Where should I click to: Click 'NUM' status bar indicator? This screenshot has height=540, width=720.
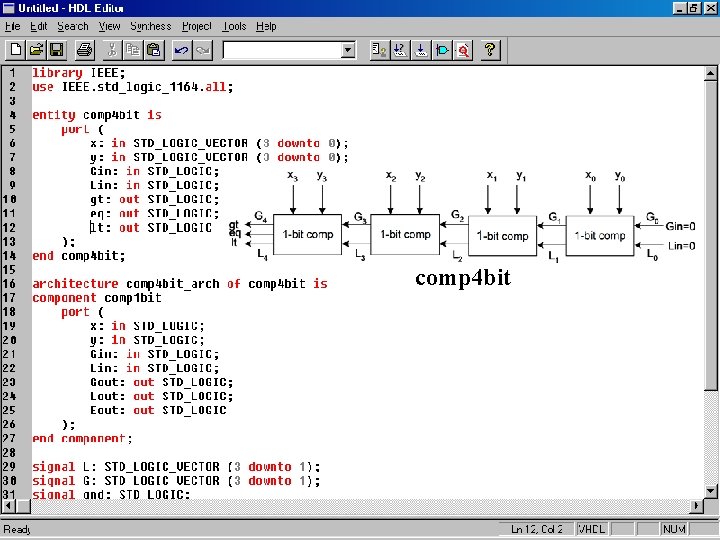(x=674, y=529)
